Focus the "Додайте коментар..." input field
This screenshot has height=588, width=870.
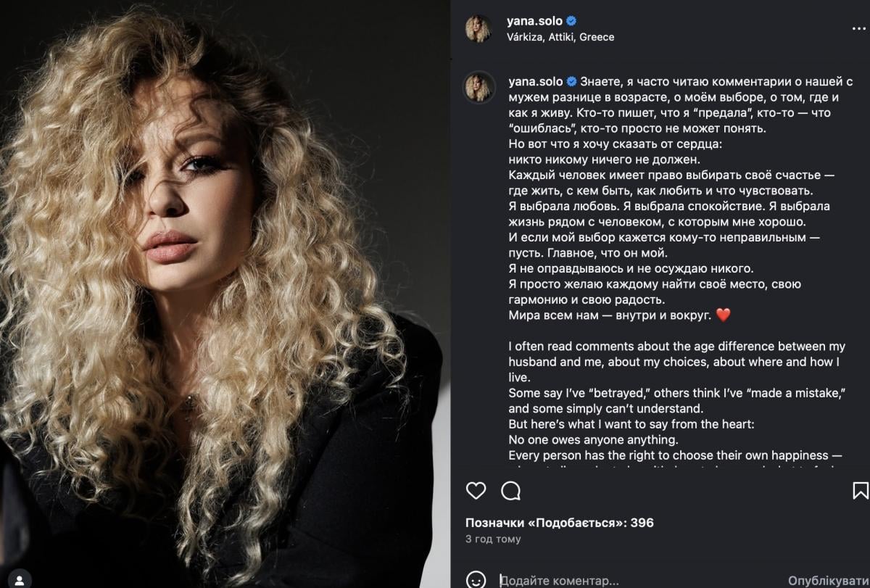pyautogui.click(x=638, y=581)
